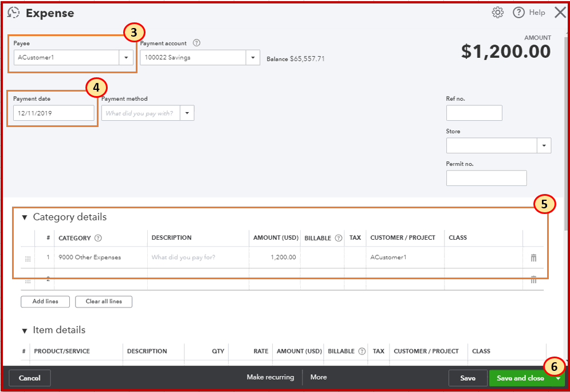Click the Billable help icon in Category details

click(339, 238)
